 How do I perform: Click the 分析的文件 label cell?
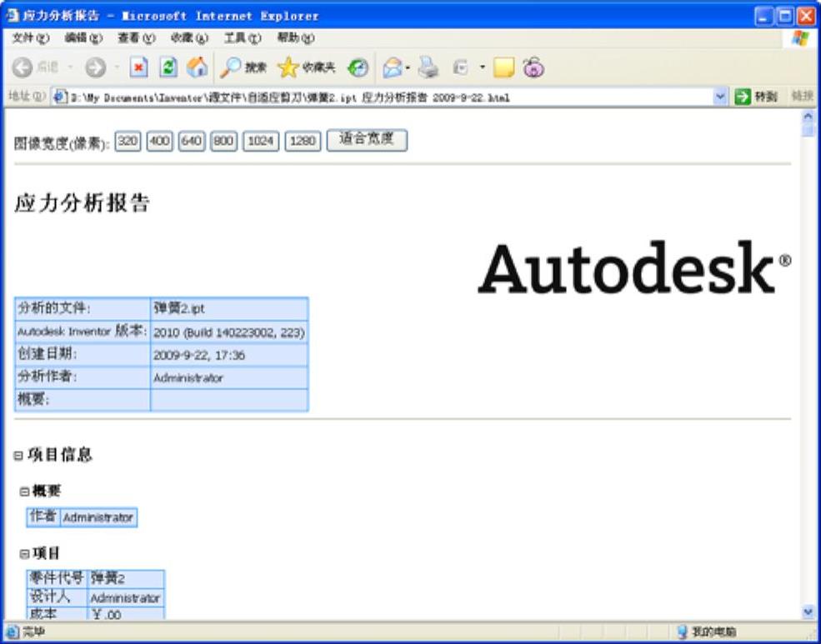tap(83, 308)
